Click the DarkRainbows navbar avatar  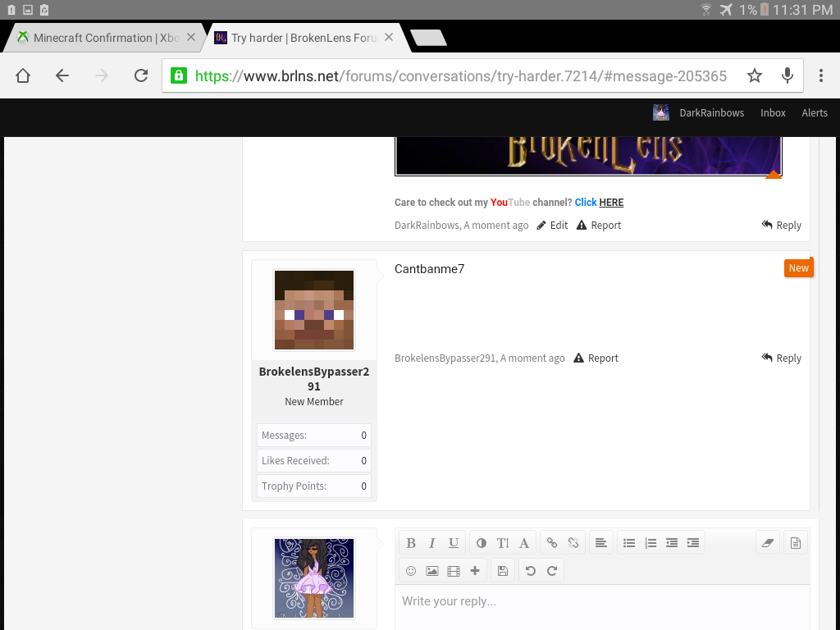pyautogui.click(x=661, y=112)
